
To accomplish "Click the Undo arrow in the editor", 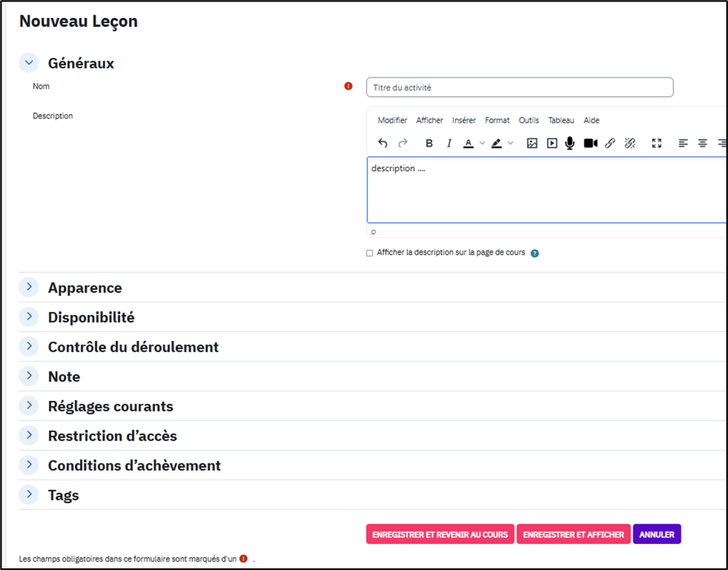I will (x=383, y=144).
